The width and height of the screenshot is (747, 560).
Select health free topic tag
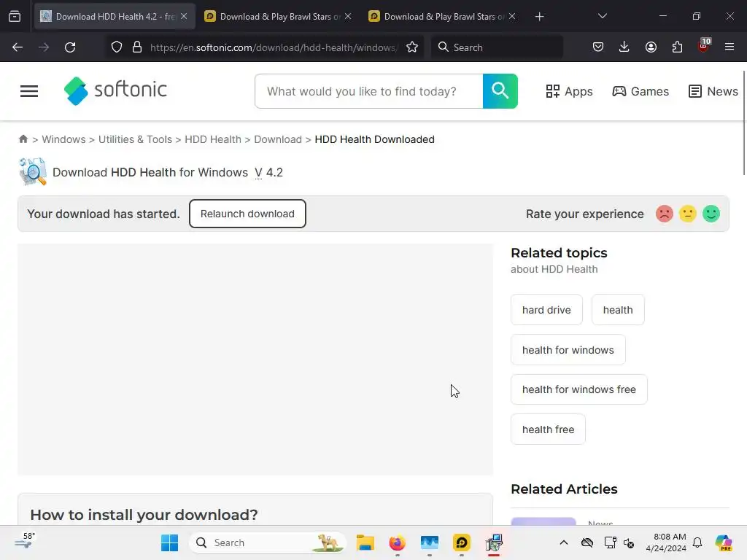(548, 429)
